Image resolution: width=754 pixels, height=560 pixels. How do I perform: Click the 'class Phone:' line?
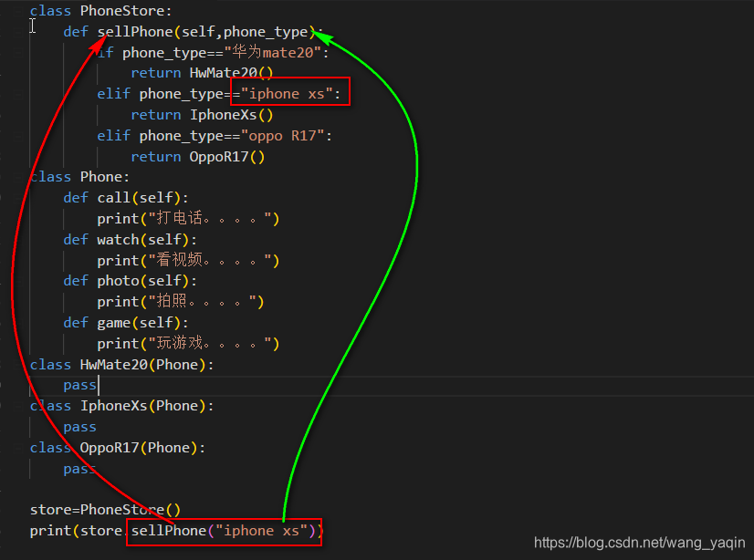coord(79,177)
